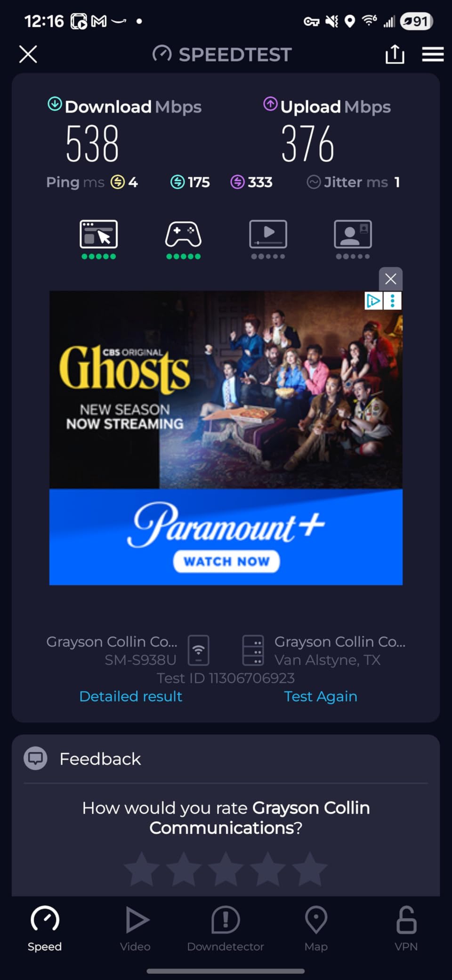Dismiss the Paramount+ ad with X

[x=390, y=279]
